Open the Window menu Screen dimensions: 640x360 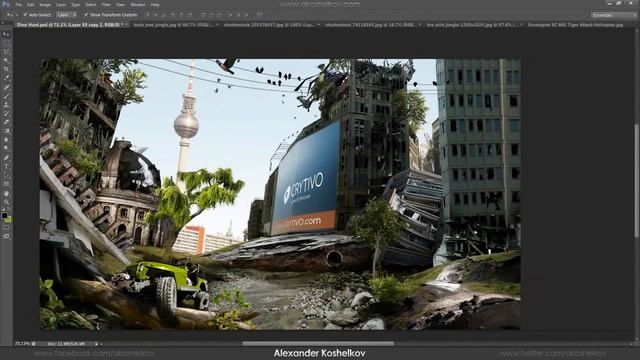(138, 4)
